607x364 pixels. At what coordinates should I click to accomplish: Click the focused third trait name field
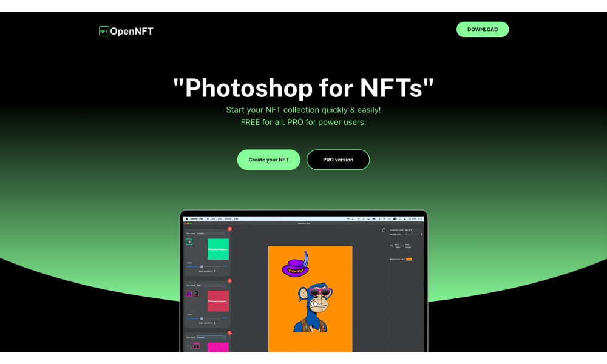click(x=211, y=337)
